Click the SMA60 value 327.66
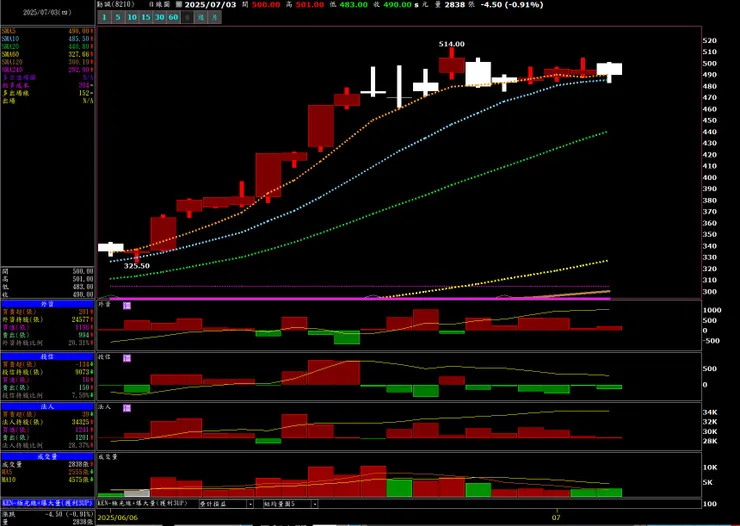The width and height of the screenshot is (740, 526). [x=79, y=54]
